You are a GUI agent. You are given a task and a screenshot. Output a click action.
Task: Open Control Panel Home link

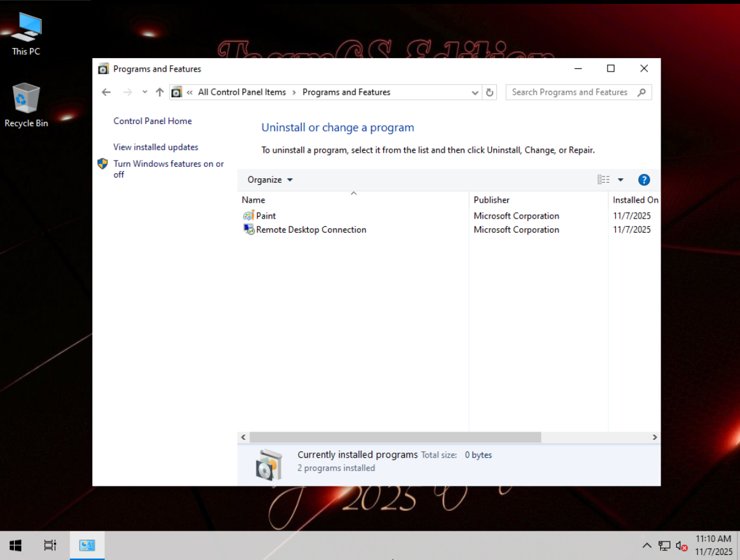click(x=152, y=121)
